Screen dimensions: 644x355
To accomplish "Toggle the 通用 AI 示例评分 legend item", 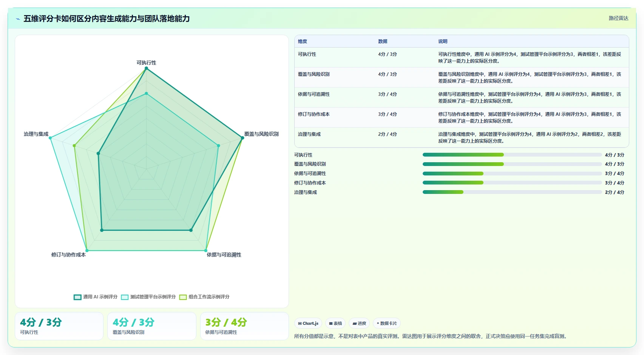I will tap(96, 297).
